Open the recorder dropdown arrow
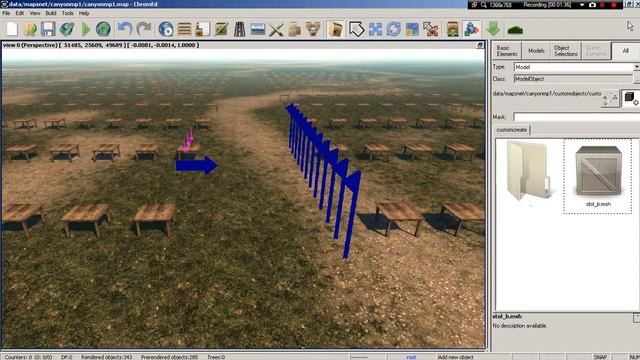This screenshot has height=360, width=640. tap(582, 5)
